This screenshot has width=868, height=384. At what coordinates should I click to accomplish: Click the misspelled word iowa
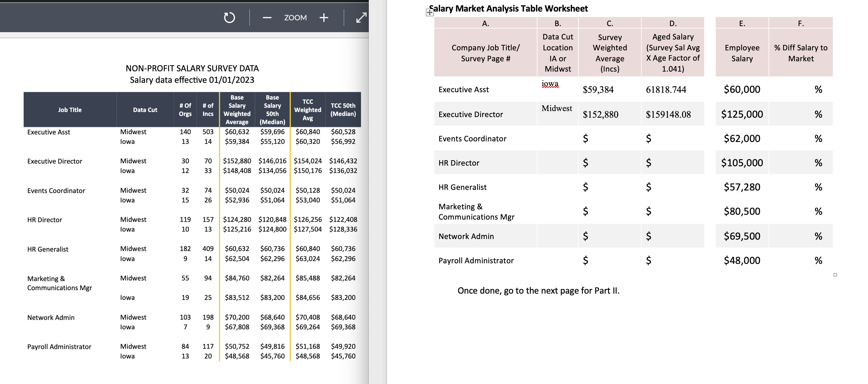[x=550, y=84]
